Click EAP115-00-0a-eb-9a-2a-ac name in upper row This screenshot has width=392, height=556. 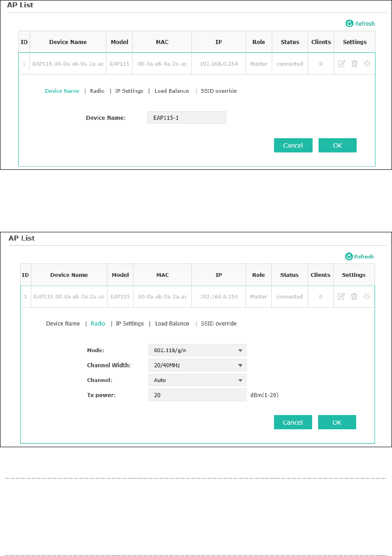point(68,64)
